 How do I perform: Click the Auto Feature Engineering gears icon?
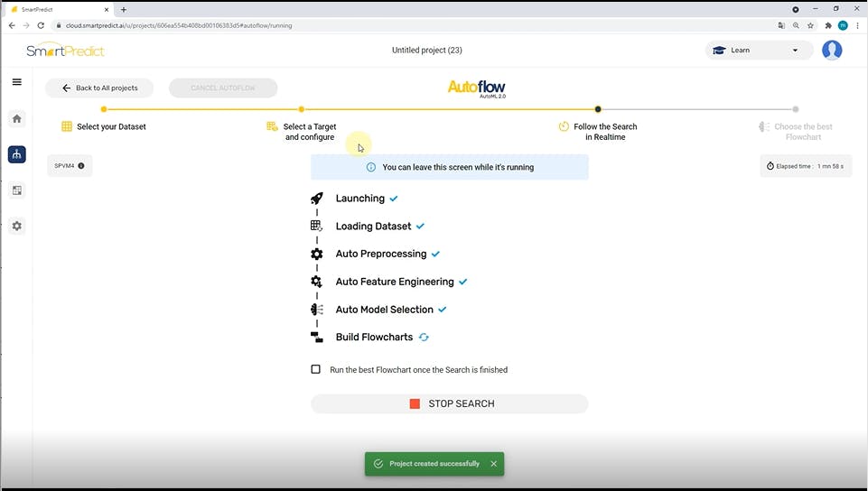(x=317, y=282)
